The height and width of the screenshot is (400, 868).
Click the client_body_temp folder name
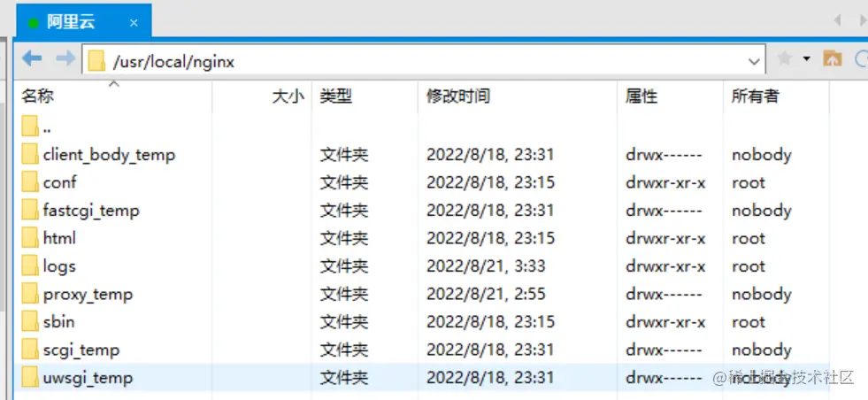[x=109, y=155]
